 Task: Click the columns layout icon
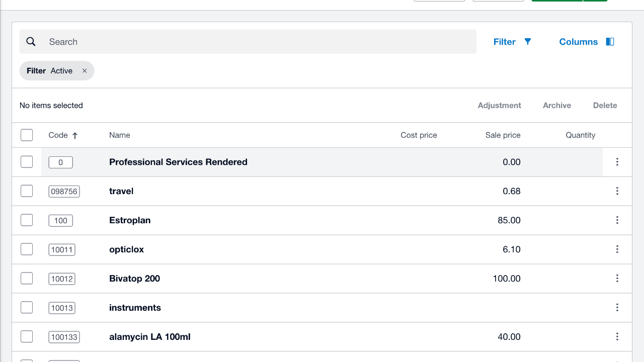point(610,42)
